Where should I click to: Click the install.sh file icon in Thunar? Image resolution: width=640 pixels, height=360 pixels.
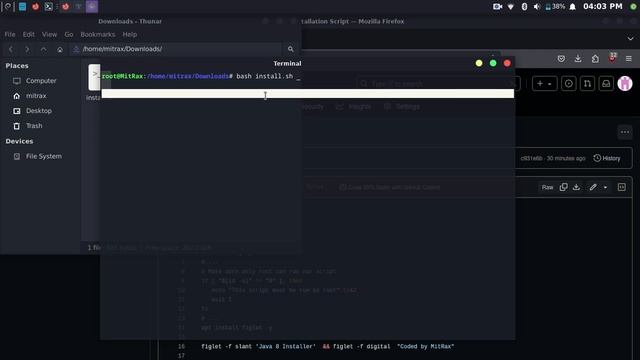point(94,77)
